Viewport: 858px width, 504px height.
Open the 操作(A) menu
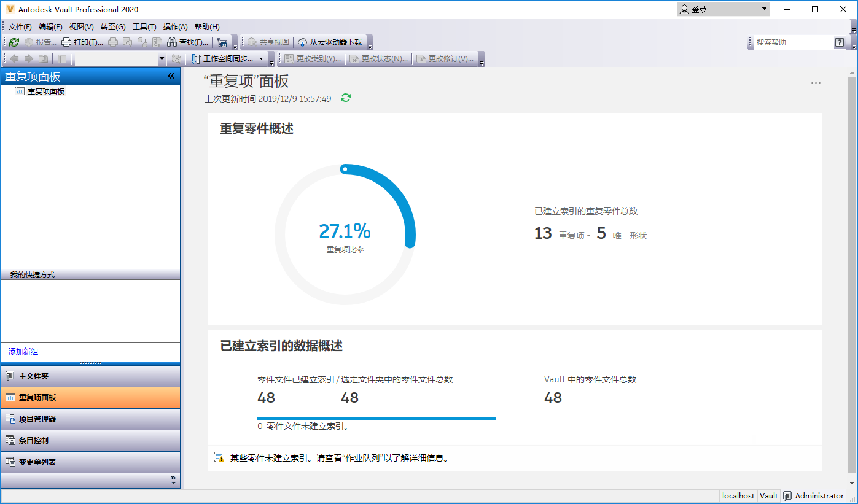175,27
